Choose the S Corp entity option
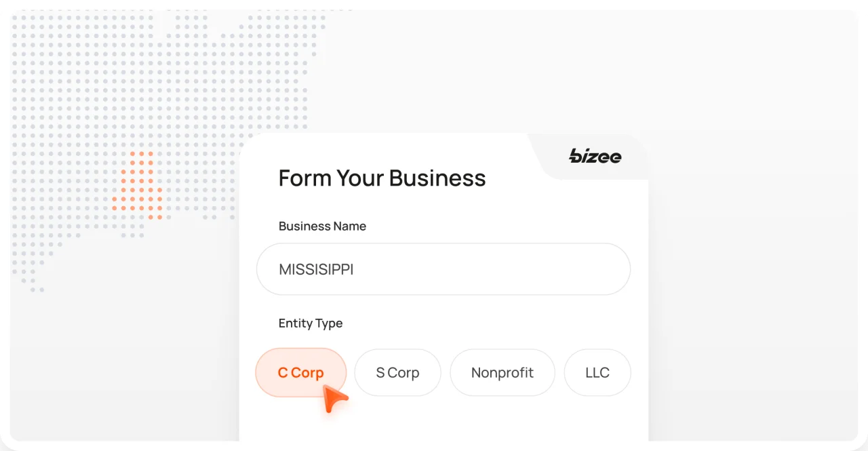Image resolution: width=868 pixels, height=451 pixels. click(397, 372)
